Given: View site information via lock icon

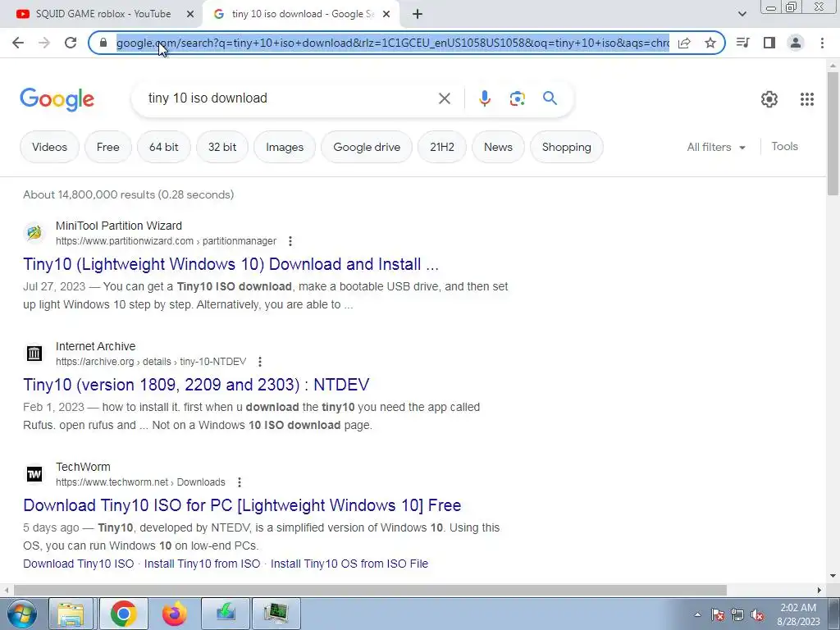Looking at the screenshot, I should pos(103,43).
